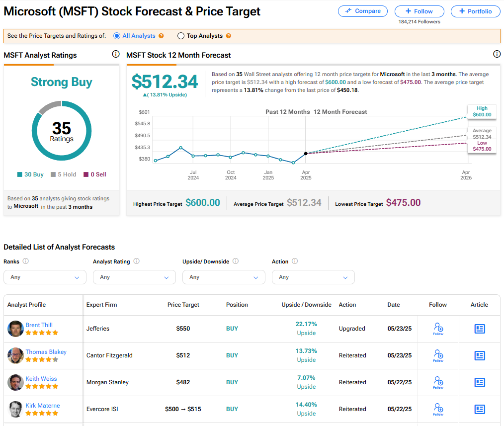This screenshot has height=426, width=504.
Task: Expand the Ranks filter dropdown
Action: tap(45, 277)
